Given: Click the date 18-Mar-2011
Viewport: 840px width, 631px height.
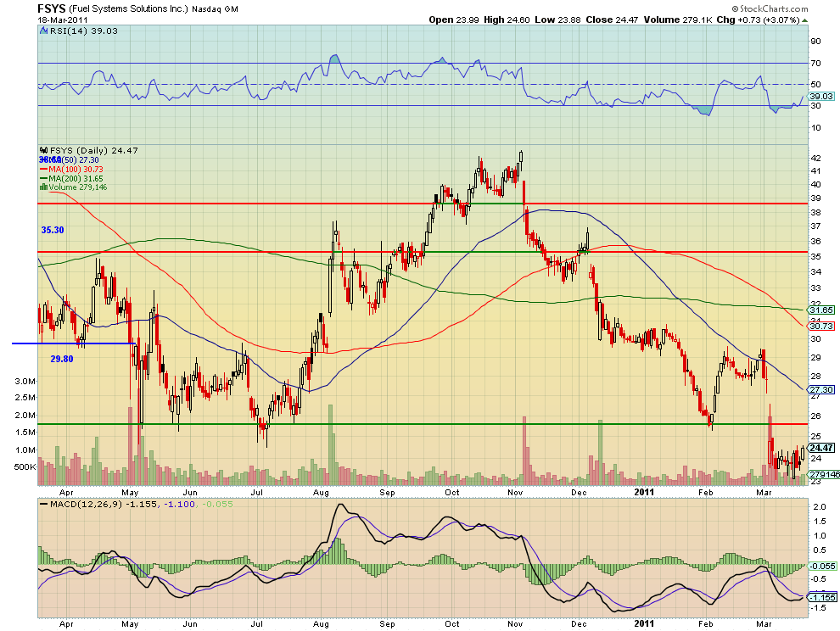Looking at the screenshot, I should (63, 20).
